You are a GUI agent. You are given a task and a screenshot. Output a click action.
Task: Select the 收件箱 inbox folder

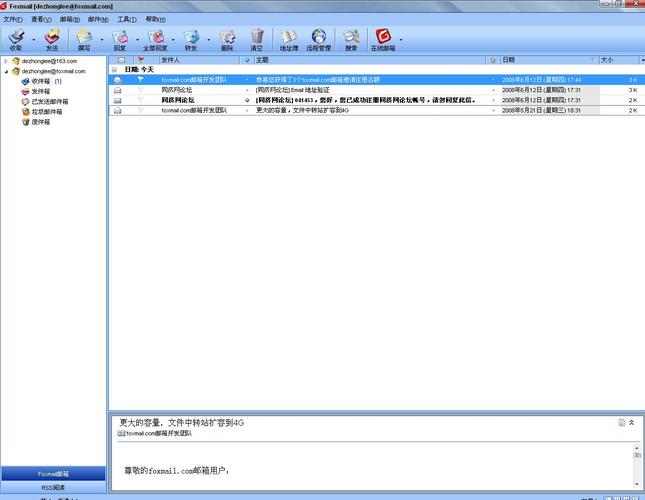click(x=40, y=81)
